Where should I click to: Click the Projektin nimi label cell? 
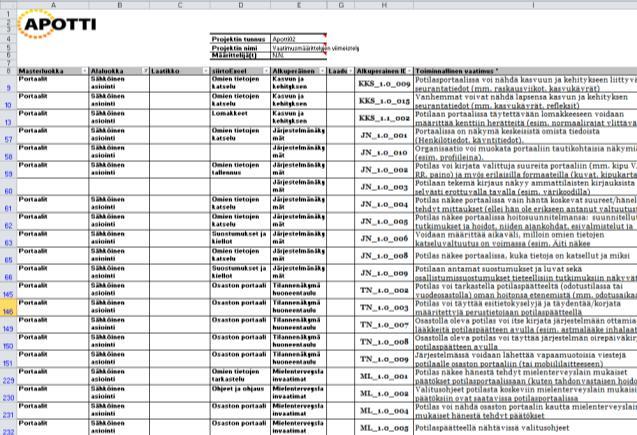(x=240, y=48)
